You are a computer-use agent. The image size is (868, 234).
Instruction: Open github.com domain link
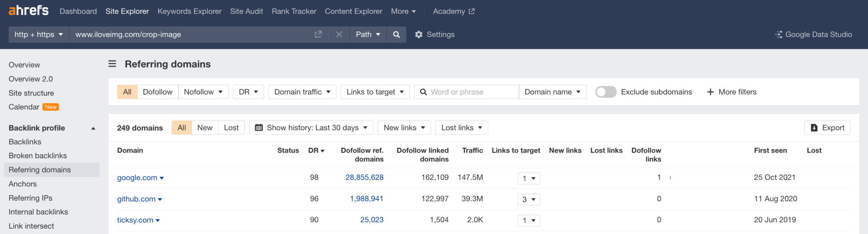pos(136,199)
